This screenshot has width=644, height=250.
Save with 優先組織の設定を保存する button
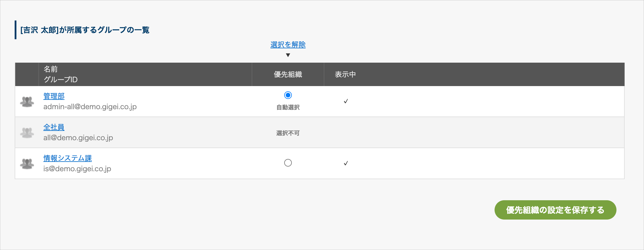[x=555, y=210]
